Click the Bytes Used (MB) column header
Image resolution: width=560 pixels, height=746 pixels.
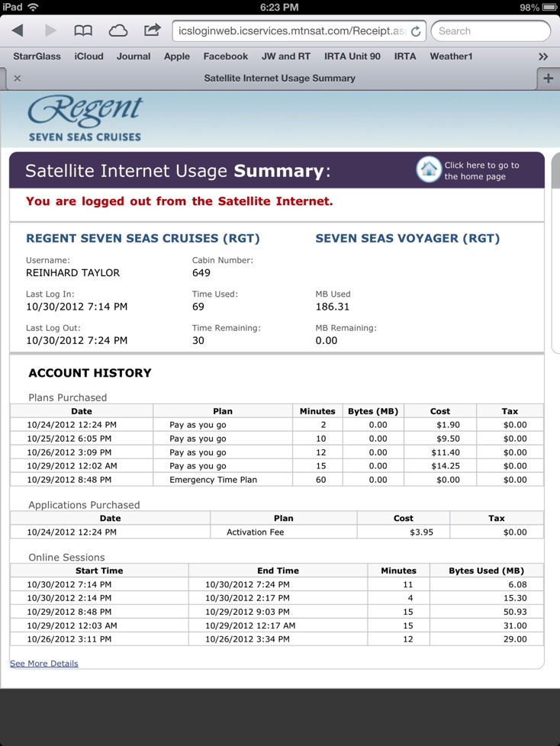pos(486,571)
